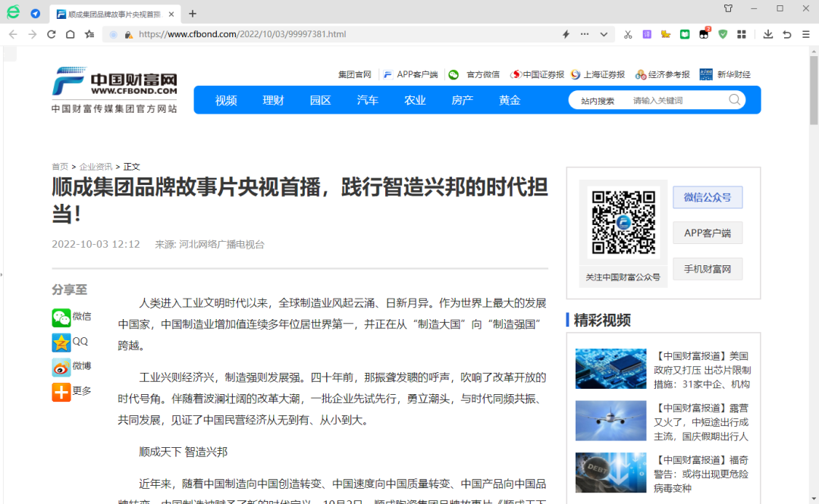Click the scissors screenshot tool icon
819x504 pixels.
point(627,34)
